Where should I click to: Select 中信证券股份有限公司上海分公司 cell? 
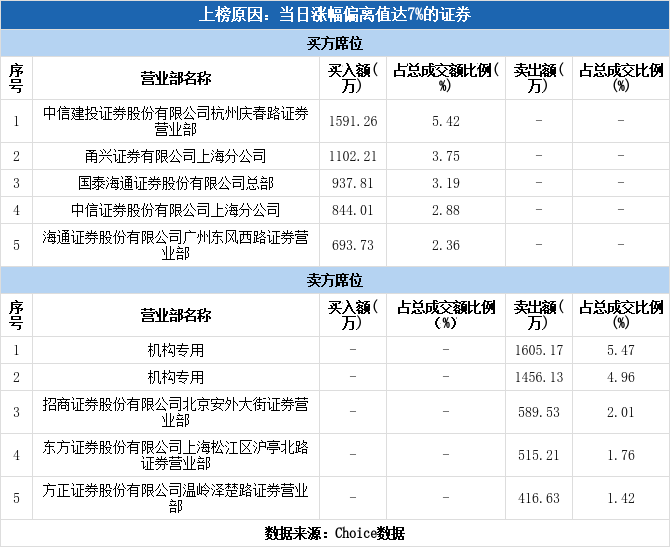(x=176, y=210)
